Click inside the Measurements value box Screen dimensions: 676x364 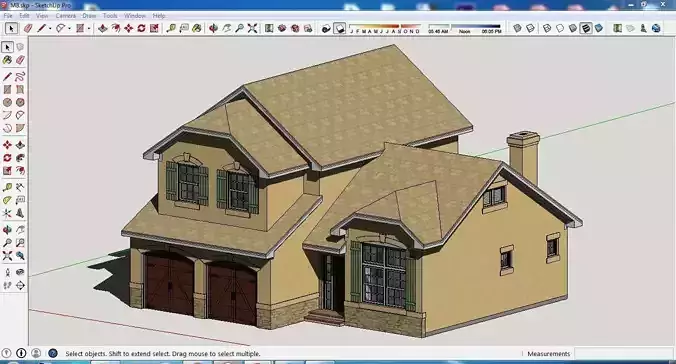point(623,354)
